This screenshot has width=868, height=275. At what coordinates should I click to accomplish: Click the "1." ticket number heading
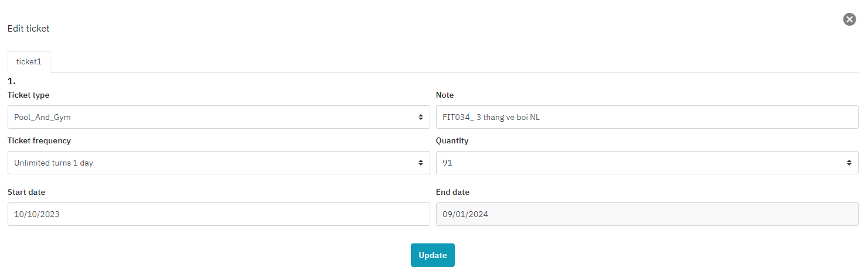(x=12, y=81)
